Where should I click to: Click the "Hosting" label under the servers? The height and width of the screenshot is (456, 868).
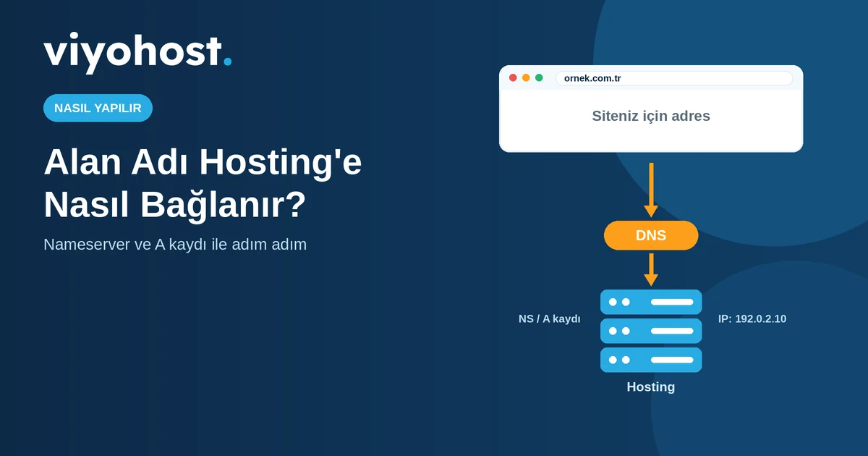[651, 387]
